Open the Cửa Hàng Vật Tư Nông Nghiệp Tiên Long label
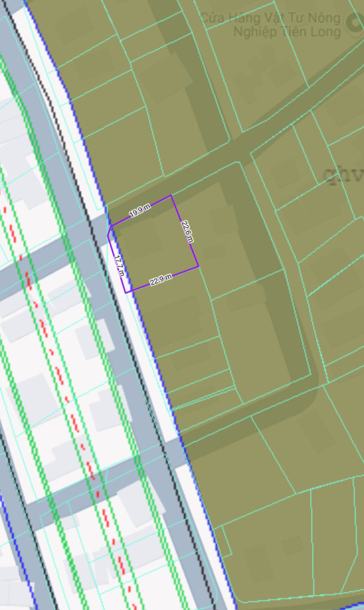The height and width of the screenshot is (610, 364). (x=271, y=24)
